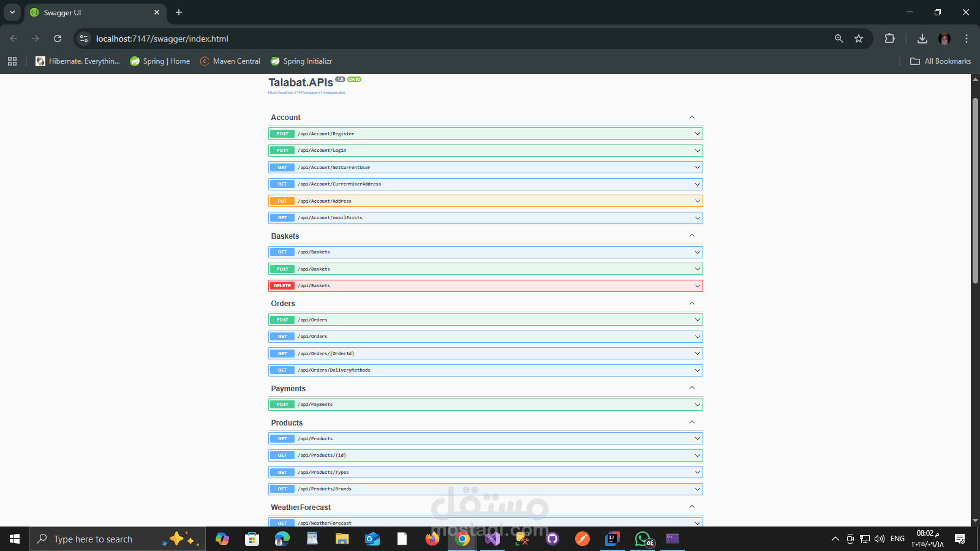Collapse the Baskets section
Image resolution: width=980 pixels, height=551 pixels.
pyautogui.click(x=692, y=236)
